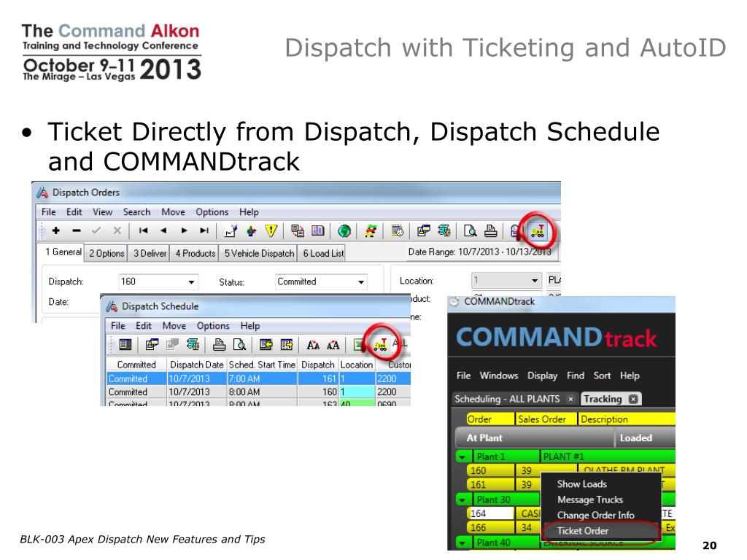Open the Sort menu in COMMANDtrack
The width and height of the screenshot is (747, 560).
click(x=602, y=376)
